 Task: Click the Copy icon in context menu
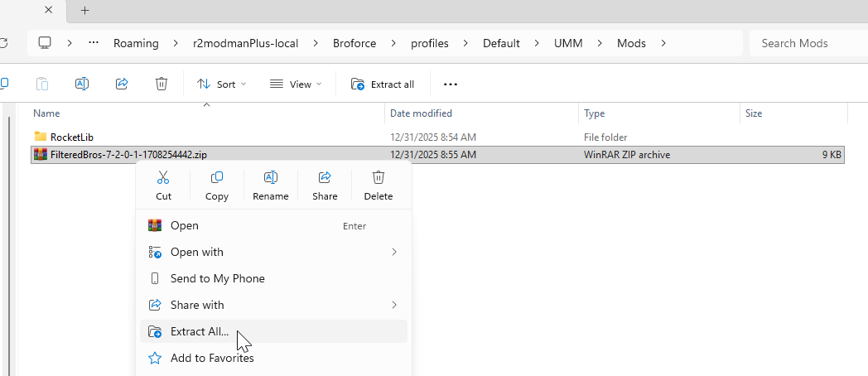pos(217,185)
